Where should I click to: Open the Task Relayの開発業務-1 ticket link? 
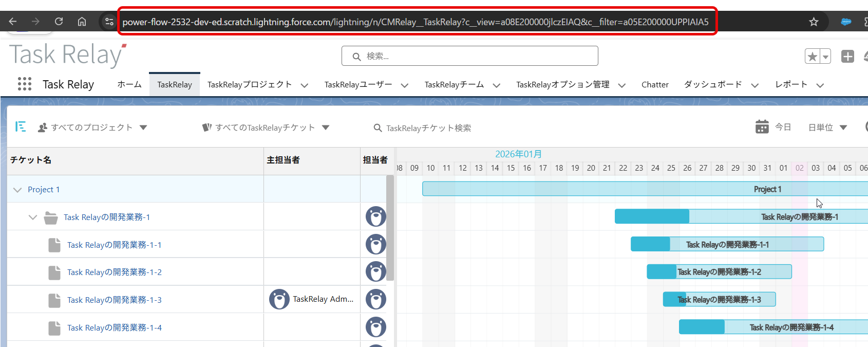coord(107,217)
